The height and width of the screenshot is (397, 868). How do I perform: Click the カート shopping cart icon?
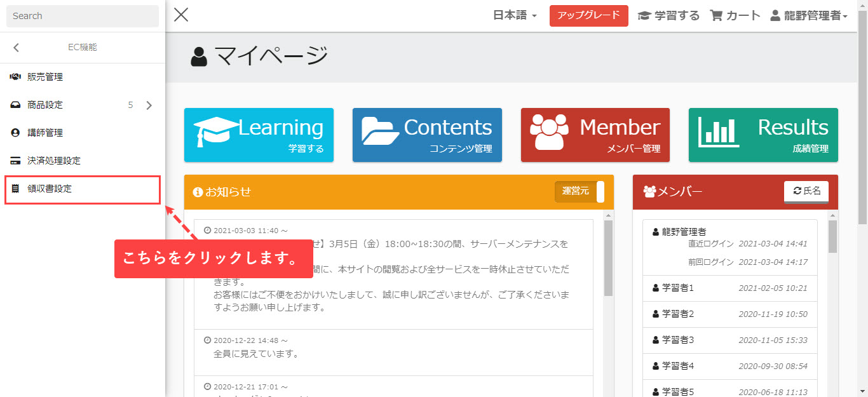(x=716, y=16)
